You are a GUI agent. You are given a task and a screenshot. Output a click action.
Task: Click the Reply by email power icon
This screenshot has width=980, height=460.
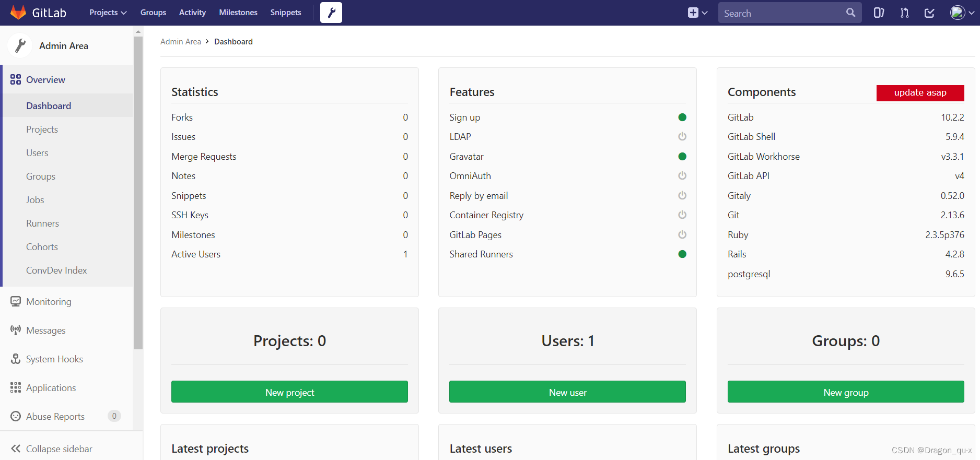(682, 195)
